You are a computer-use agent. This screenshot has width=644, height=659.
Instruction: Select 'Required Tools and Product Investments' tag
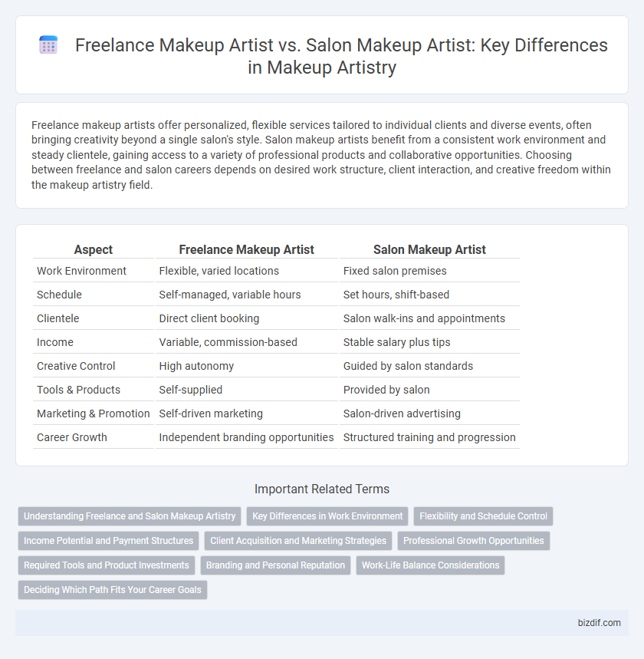107,565
